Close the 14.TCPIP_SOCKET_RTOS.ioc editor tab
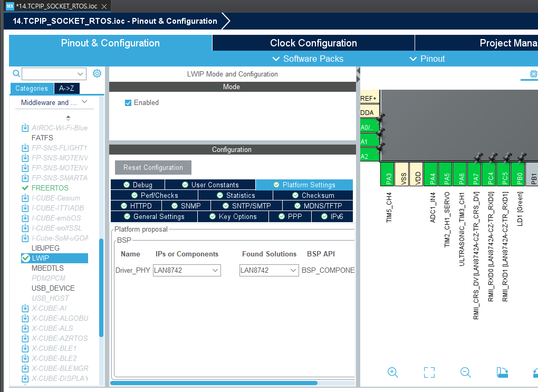 point(104,6)
